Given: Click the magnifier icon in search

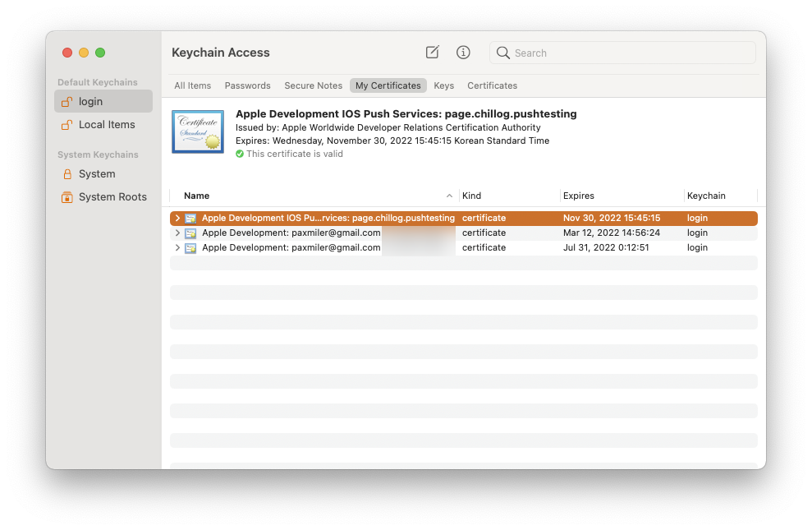Looking at the screenshot, I should point(502,53).
